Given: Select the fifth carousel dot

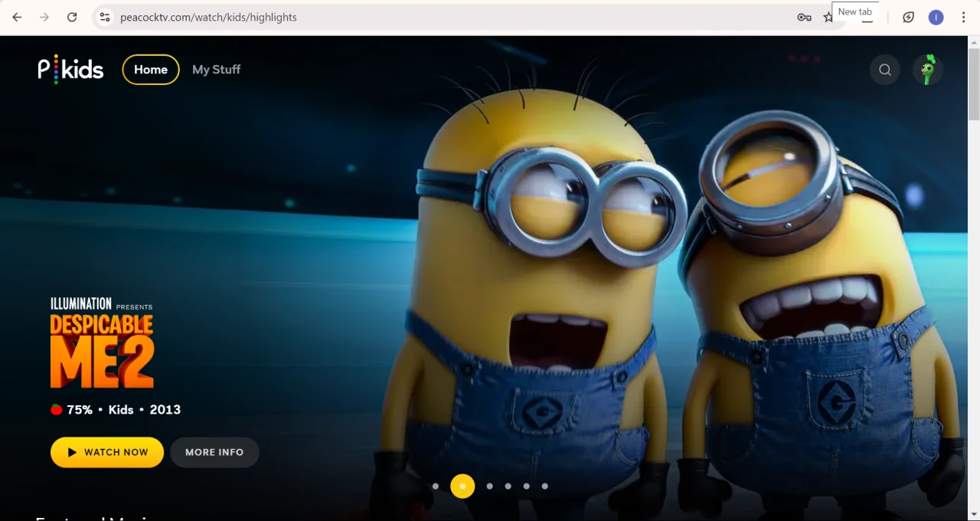Looking at the screenshot, I should click(x=527, y=486).
